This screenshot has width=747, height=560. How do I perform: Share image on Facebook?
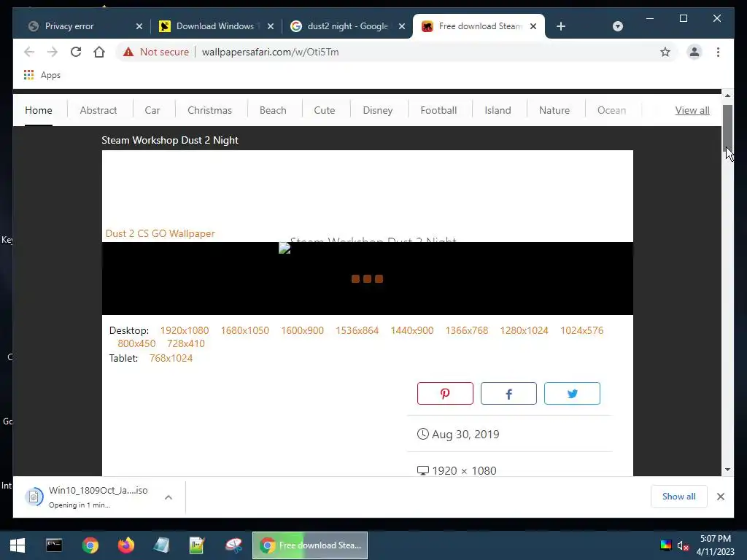(x=508, y=393)
